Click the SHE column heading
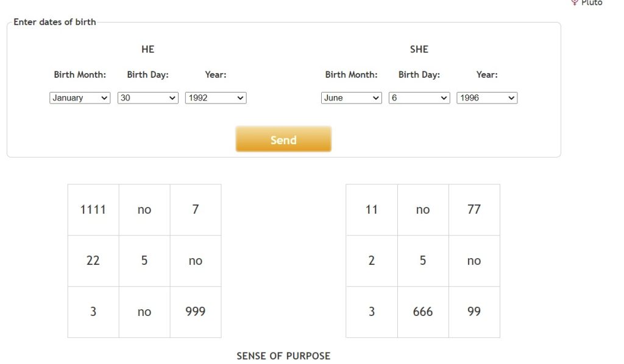624x364 pixels. pyautogui.click(x=419, y=49)
